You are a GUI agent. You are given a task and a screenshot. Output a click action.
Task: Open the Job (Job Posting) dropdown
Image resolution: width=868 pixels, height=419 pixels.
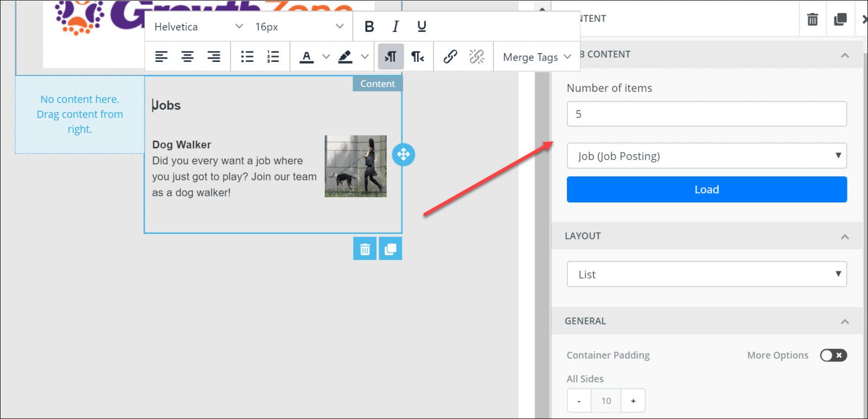click(706, 156)
